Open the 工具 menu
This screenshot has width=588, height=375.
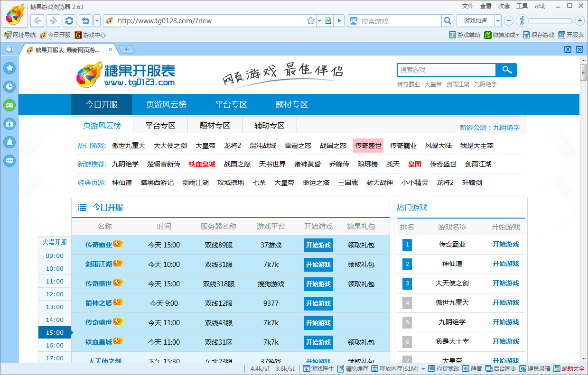522,6
